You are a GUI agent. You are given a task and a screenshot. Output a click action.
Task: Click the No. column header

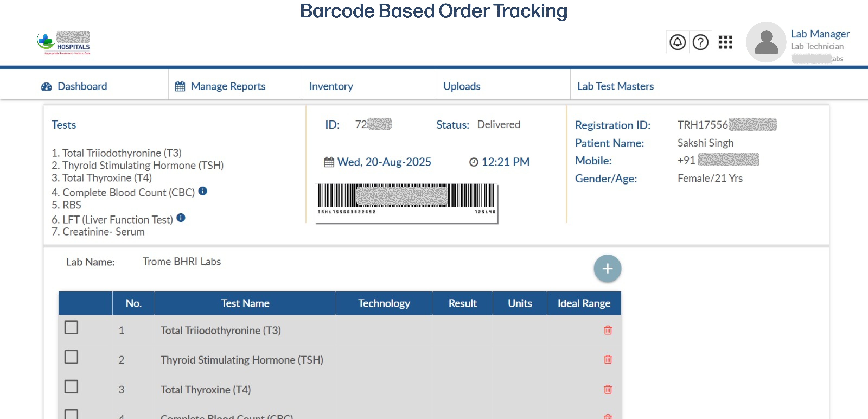133,303
